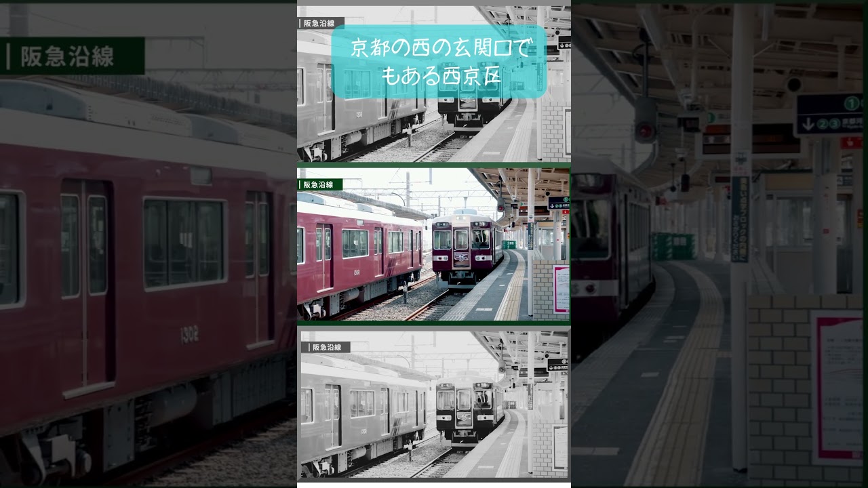
Task: Click the 1302 car number on the blurred background train
Action: 190,335
